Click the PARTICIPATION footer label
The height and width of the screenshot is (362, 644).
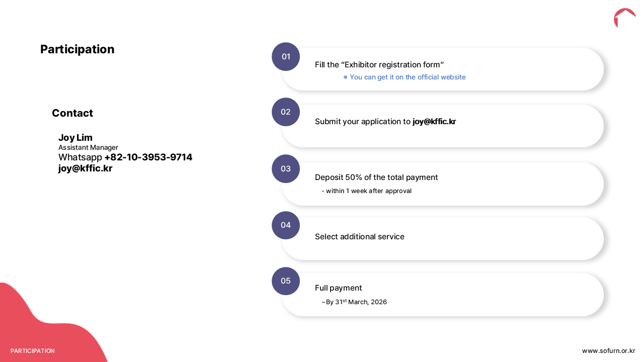coord(33,351)
